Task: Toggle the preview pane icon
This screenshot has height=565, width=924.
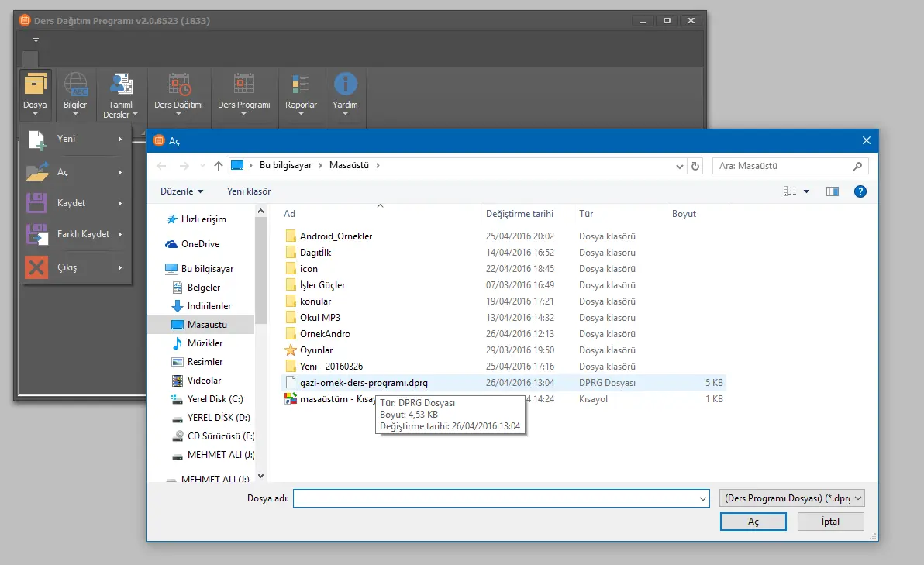Action: pos(833,191)
